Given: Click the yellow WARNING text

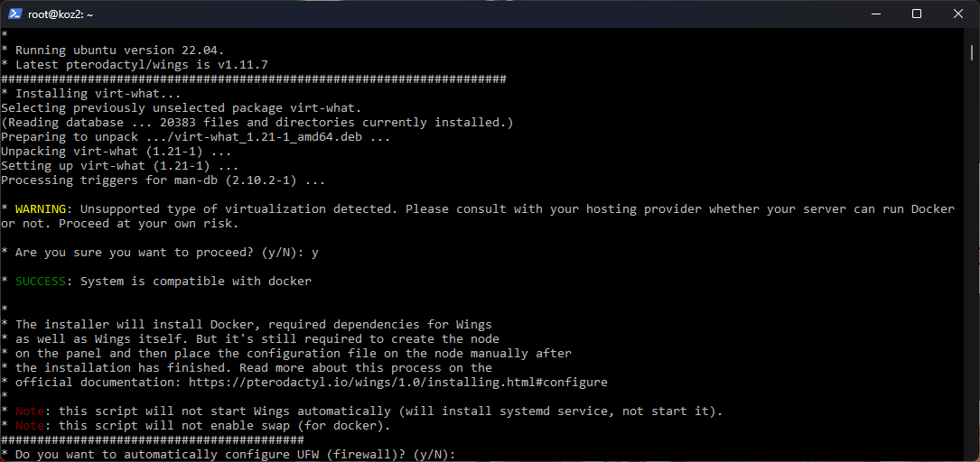Looking at the screenshot, I should (41, 209).
